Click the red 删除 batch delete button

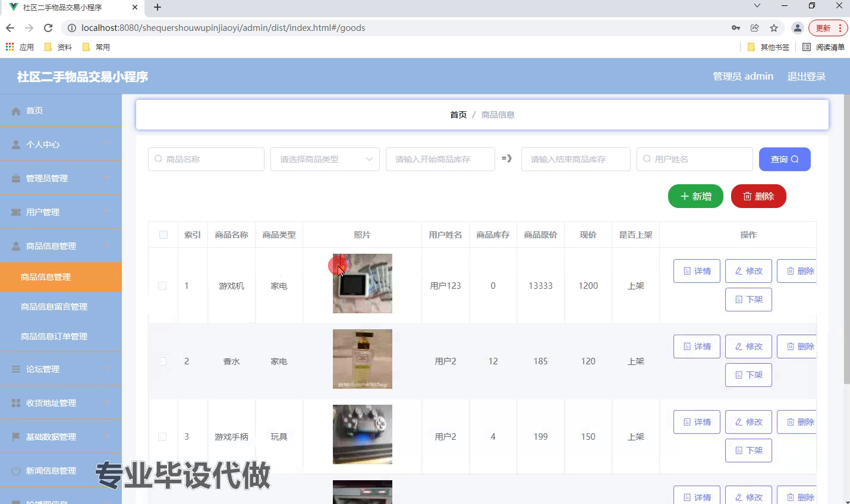tap(758, 196)
